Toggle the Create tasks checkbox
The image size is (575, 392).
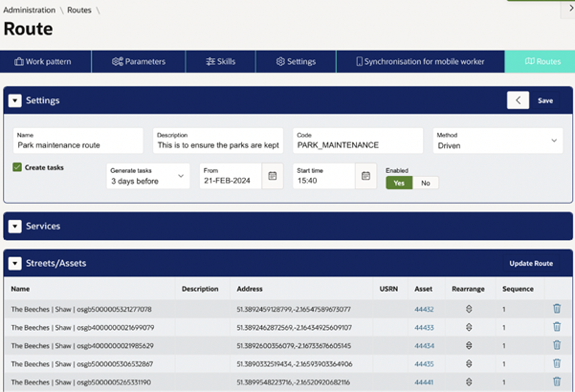click(17, 167)
